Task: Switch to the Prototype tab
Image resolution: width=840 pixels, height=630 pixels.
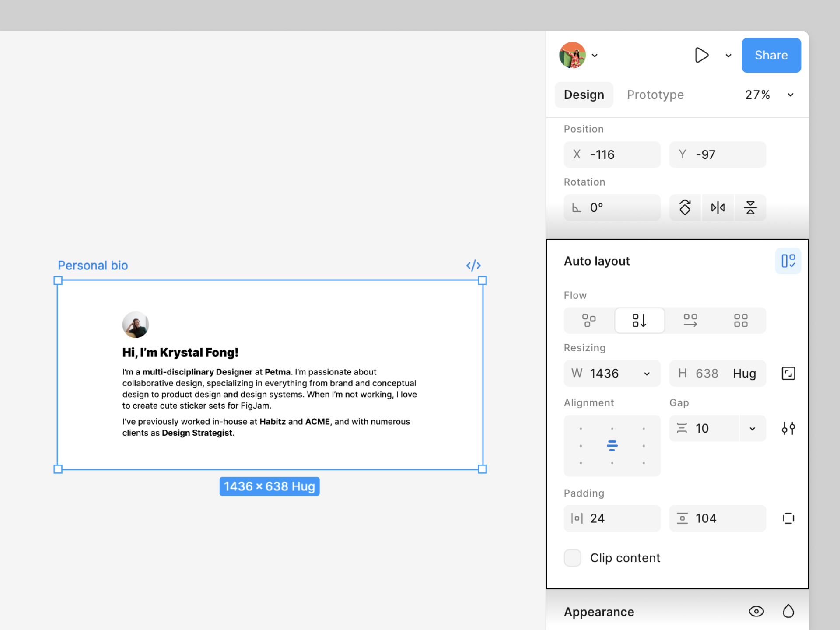Action: [x=655, y=94]
